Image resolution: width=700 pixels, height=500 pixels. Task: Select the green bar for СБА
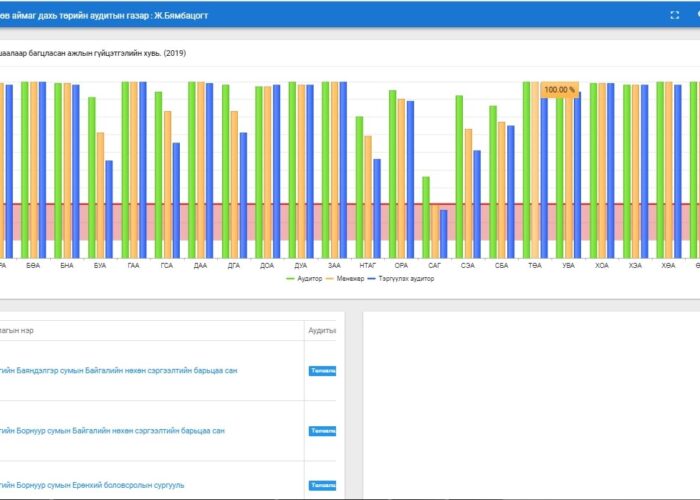click(x=493, y=182)
